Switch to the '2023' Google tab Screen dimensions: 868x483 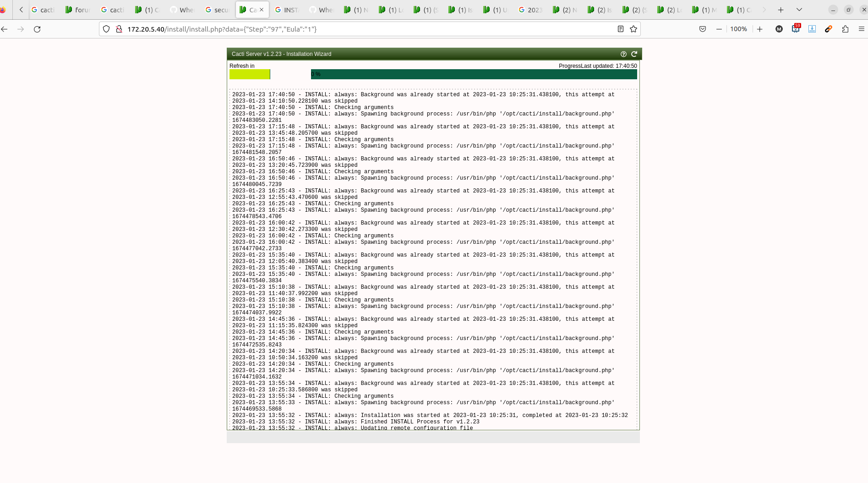coord(531,10)
